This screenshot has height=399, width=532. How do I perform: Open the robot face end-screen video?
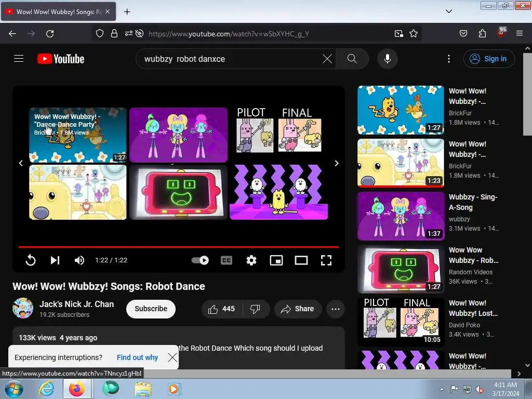click(179, 192)
